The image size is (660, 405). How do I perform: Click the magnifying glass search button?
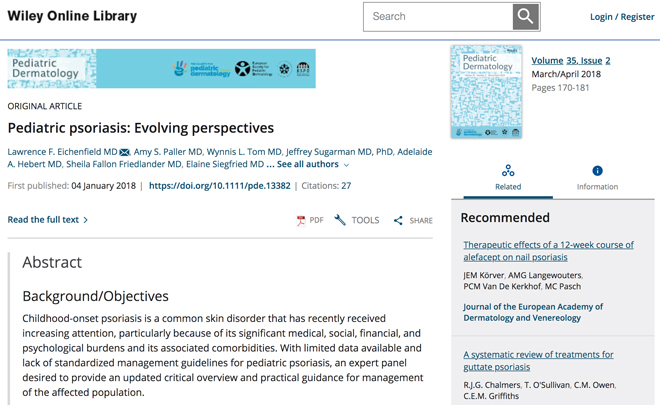pyautogui.click(x=526, y=17)
